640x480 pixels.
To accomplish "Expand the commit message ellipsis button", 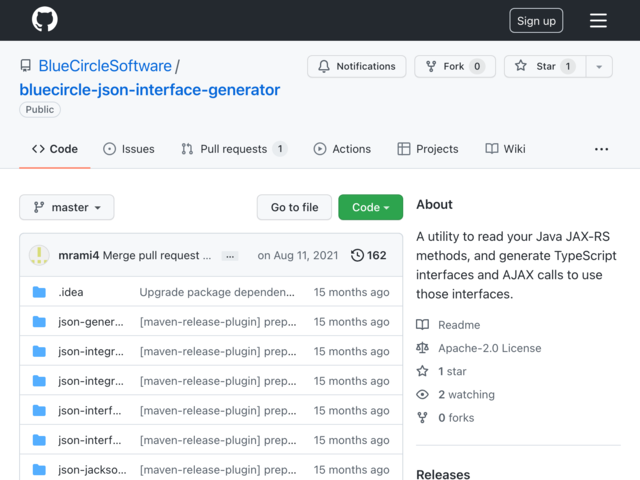I will [230, 256].
